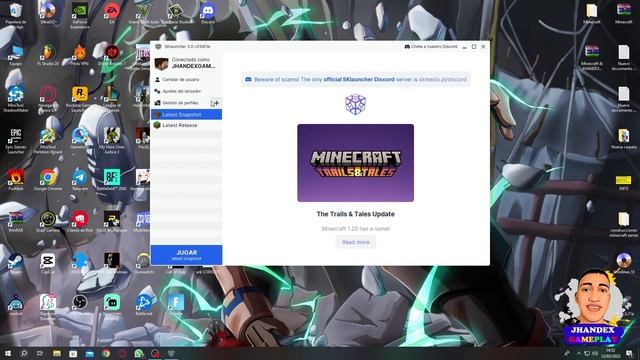Screen dimensions: 640x360
Task: Click the Windows Start button
Action: click(x=8, y=353)
